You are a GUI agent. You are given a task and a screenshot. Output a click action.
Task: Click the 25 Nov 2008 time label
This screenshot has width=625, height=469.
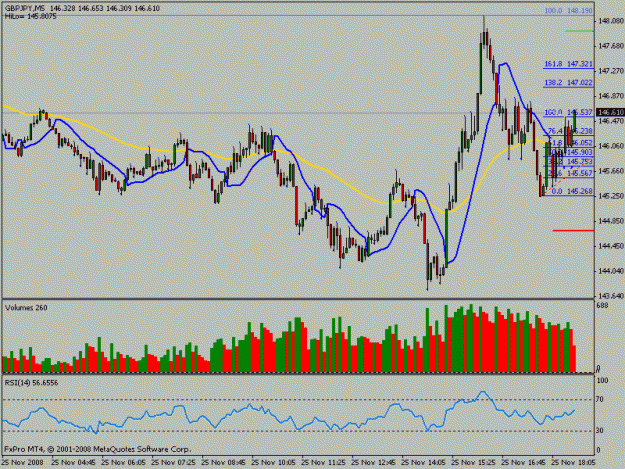(x=22, y=463)
